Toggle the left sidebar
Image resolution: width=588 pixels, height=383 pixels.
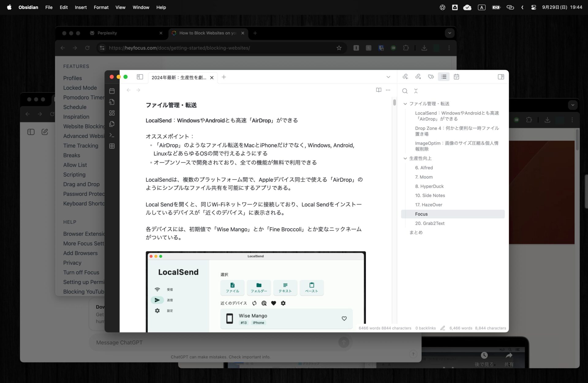tap(140, 77)
